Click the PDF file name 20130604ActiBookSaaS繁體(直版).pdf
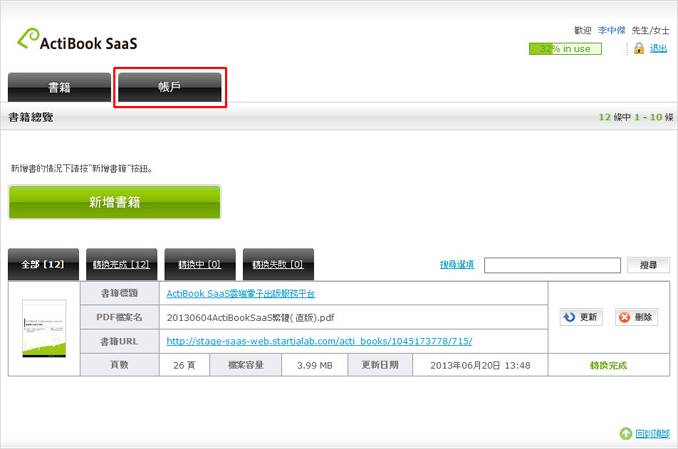Image resolution: width=678 pixels, height=449 pixels. 250,318
